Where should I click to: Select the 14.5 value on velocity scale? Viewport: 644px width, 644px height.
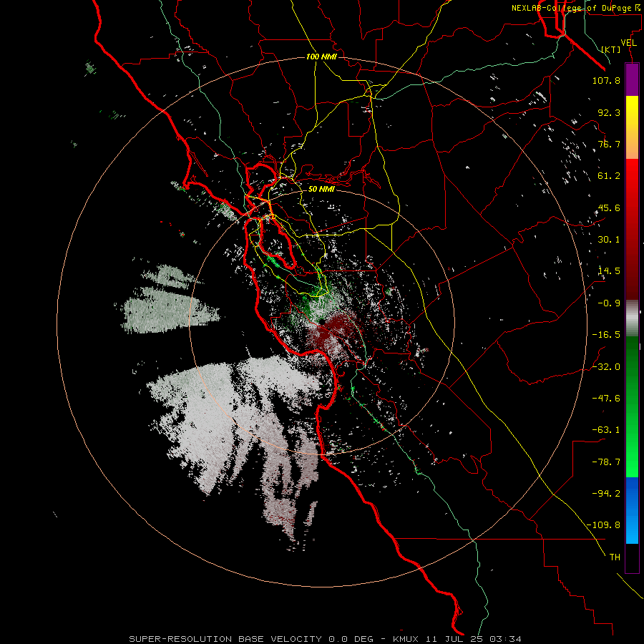609,271
